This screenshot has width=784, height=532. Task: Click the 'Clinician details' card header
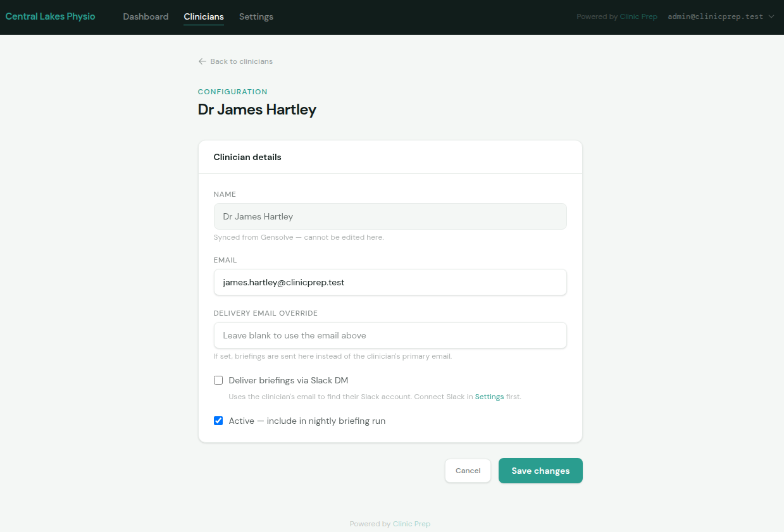coord(247,156)
